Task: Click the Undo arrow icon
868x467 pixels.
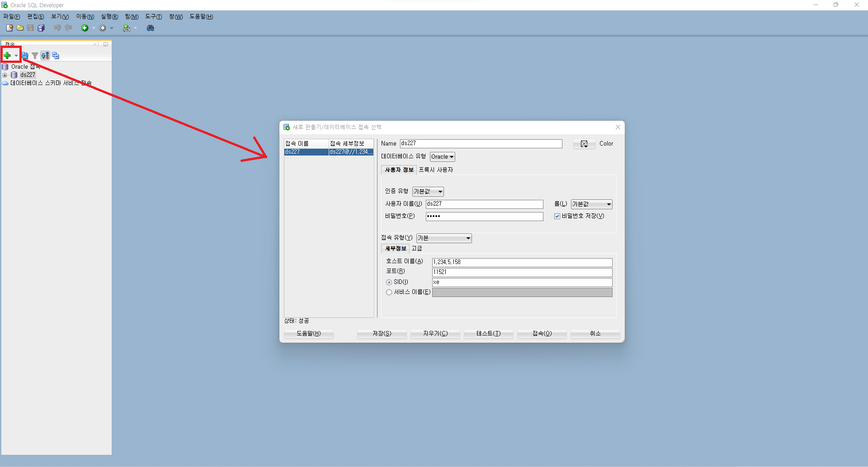Action: (57, 28)
